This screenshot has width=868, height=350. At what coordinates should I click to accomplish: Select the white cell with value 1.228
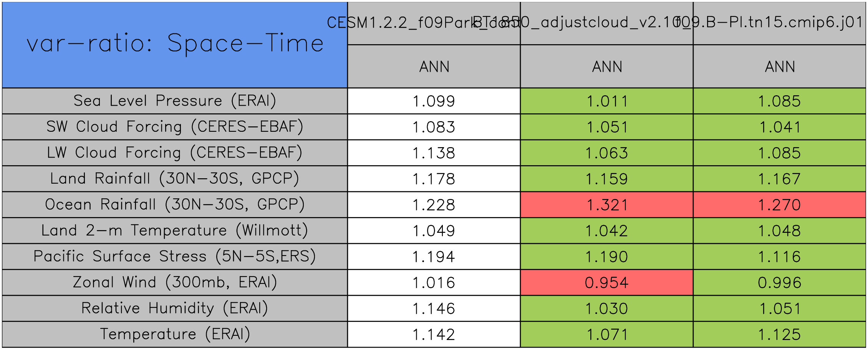pyautogui.click(x=434, y=205)
